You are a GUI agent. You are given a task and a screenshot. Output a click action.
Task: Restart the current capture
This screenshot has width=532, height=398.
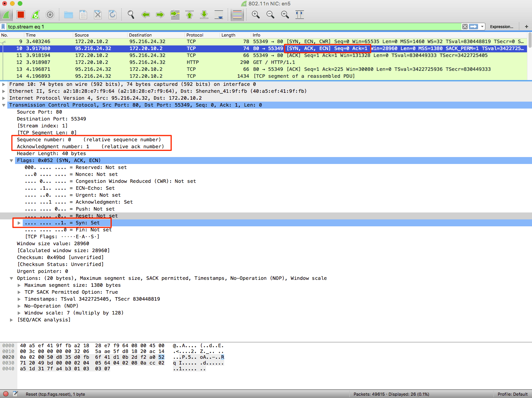tap(35, 15)
